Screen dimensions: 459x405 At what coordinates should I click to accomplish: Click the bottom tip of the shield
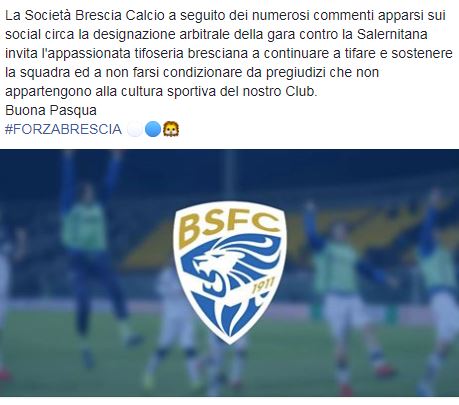click(x=230, y=338)
